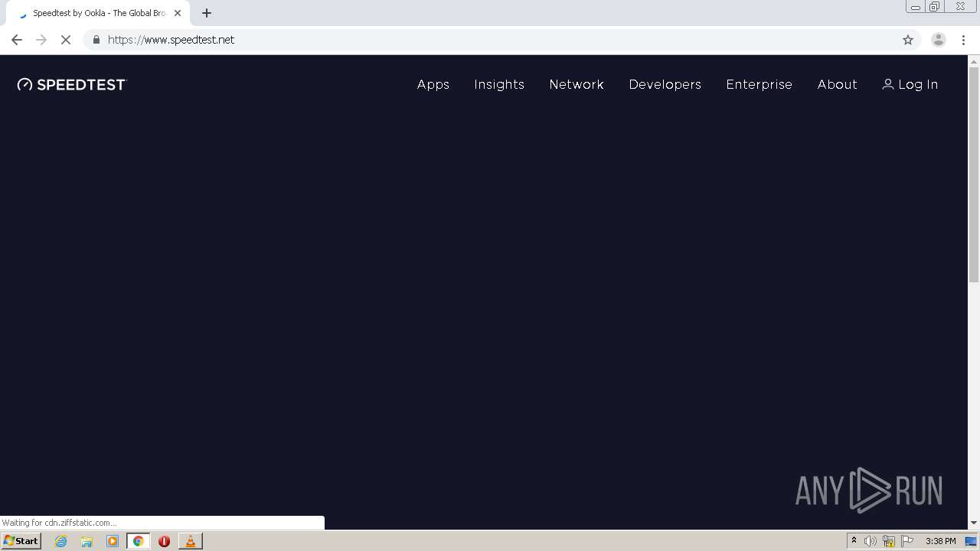Open a new browser tab

point(207,13)
